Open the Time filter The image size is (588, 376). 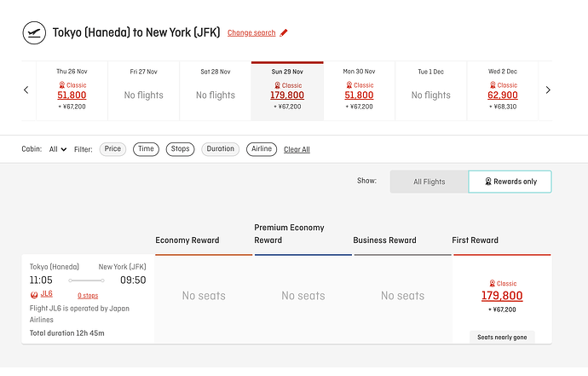146,149
